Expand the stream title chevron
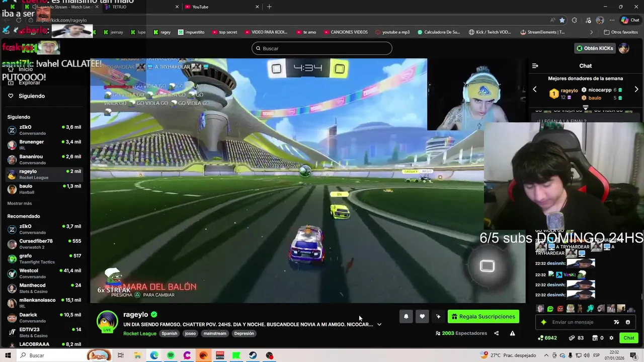Image resolution: width=644 pixels, height=362 pixels. click(379, 324)
